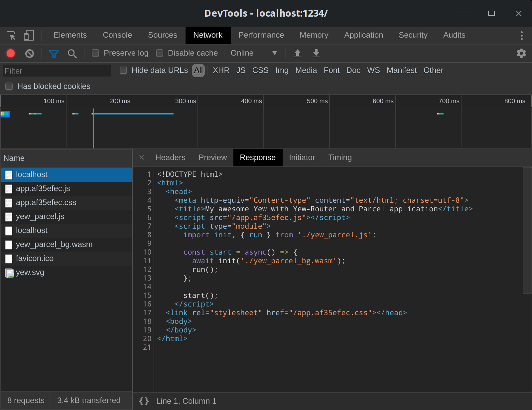The height and width of the screenshot is (410, 532).
Task: Show the Timing tab of the request
Action: pos(340,158)
